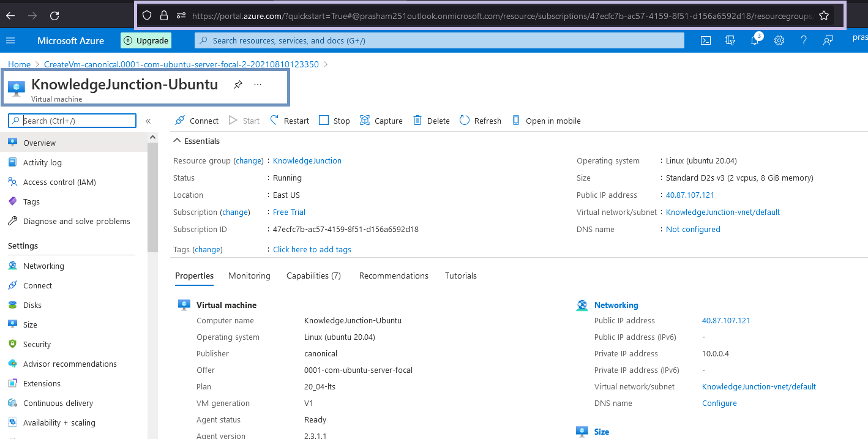868x439 pixels.
Task: Switch to Capabilities (7) tab
Action: pos(313,276)
